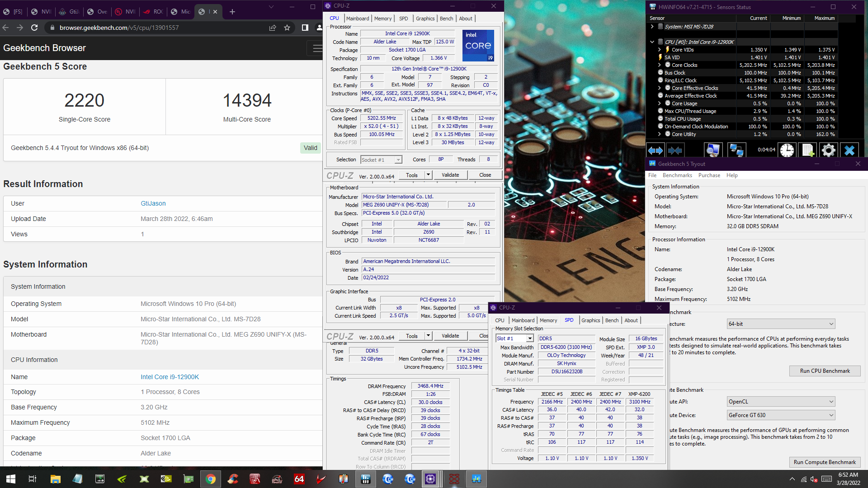Share this page from Chrome address bar
The image size is (868, 488).
tap(273, 28)
